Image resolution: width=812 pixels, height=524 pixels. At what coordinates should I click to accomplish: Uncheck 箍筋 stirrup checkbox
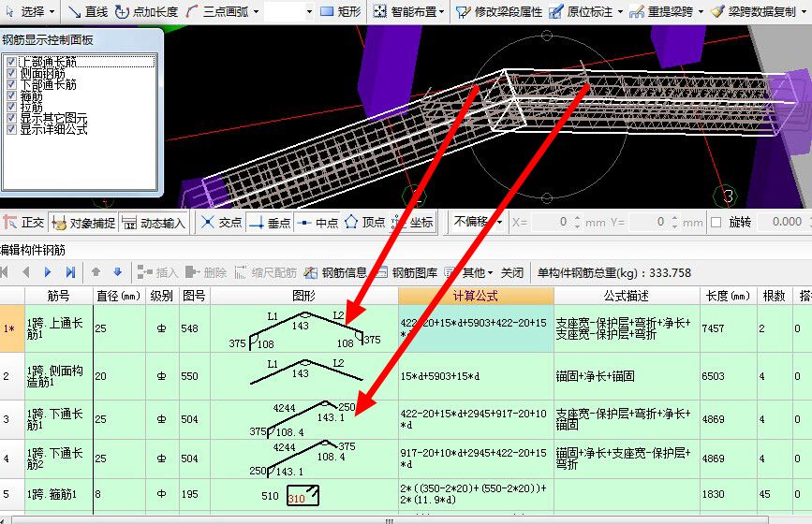pos(11,95)
